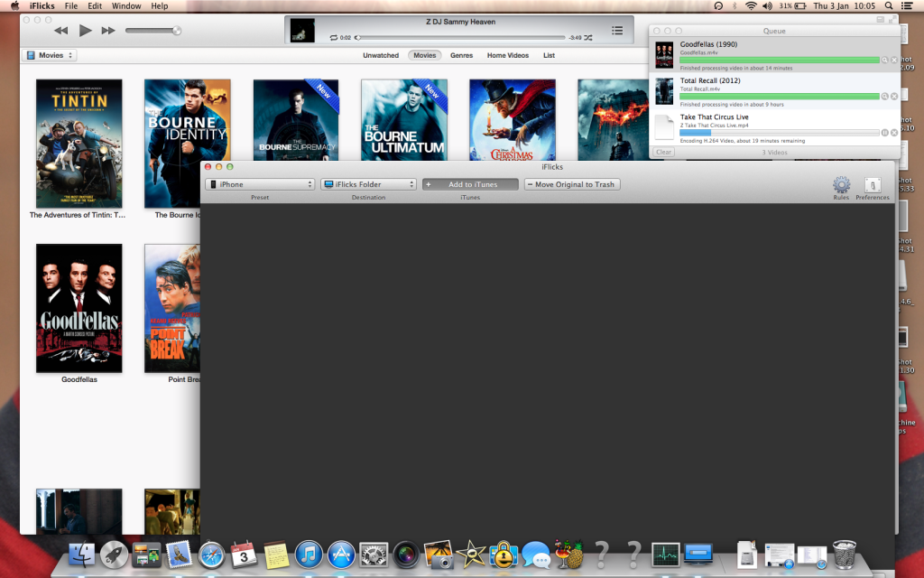This screenshot has width=924, height=578.
Task: Launch Safari from the dock
Action: [211, 555]
